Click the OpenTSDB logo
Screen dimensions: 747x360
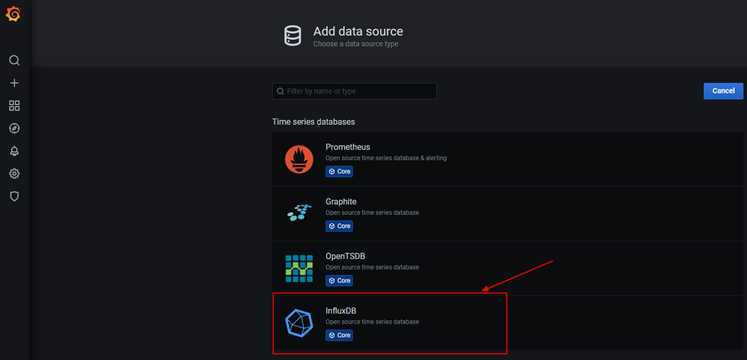299,269
